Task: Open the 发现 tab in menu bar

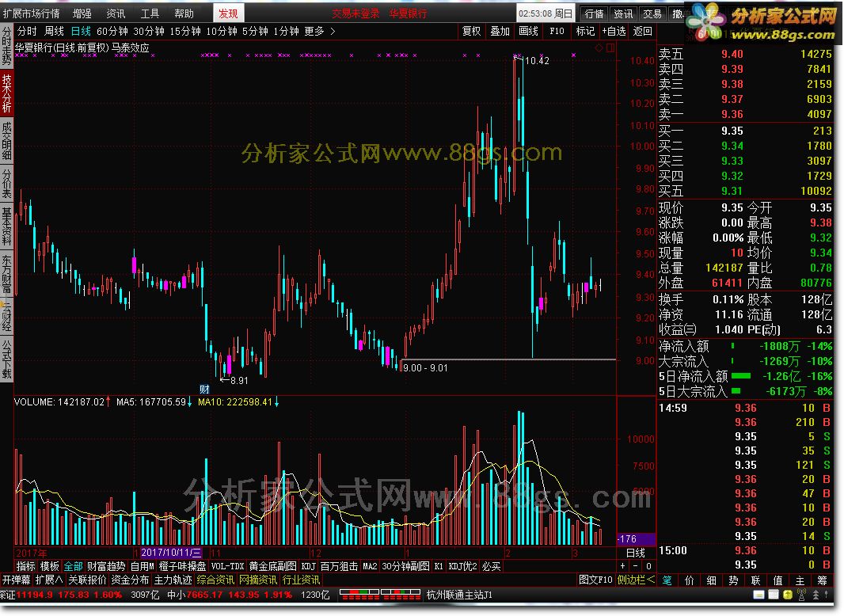Action: [x=228, y=13]
